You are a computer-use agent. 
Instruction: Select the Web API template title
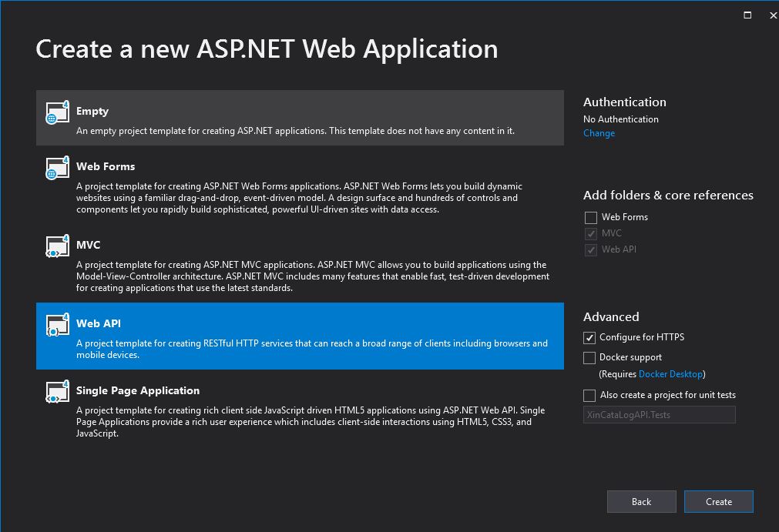click(x=99, y=323)
